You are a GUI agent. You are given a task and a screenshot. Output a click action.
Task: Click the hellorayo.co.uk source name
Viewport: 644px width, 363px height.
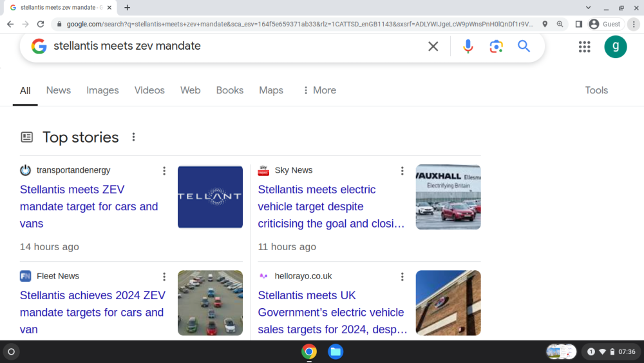tap(303, 276)
